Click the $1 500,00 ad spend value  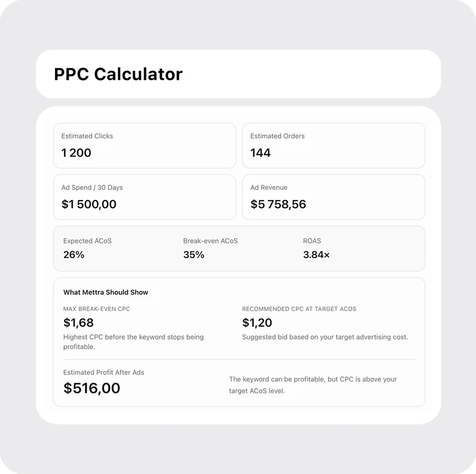(89, 204)
